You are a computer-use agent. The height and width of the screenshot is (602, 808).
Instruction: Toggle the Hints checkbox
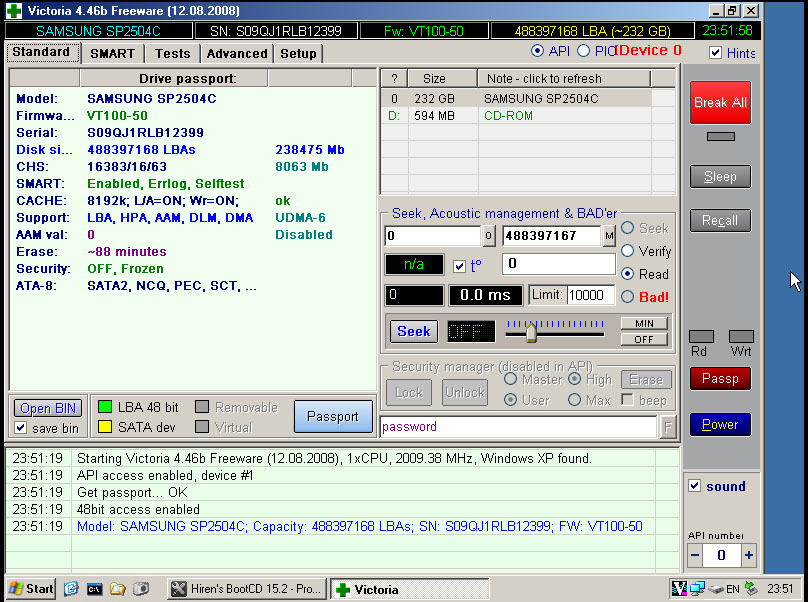click(x=715, y=53)
